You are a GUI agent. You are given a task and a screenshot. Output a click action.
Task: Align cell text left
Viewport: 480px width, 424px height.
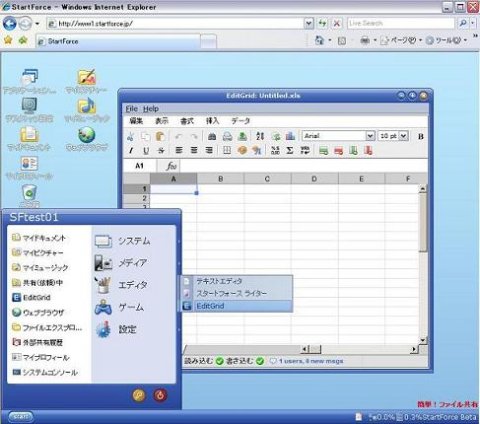pyautogui.click(x=179, y=150)
